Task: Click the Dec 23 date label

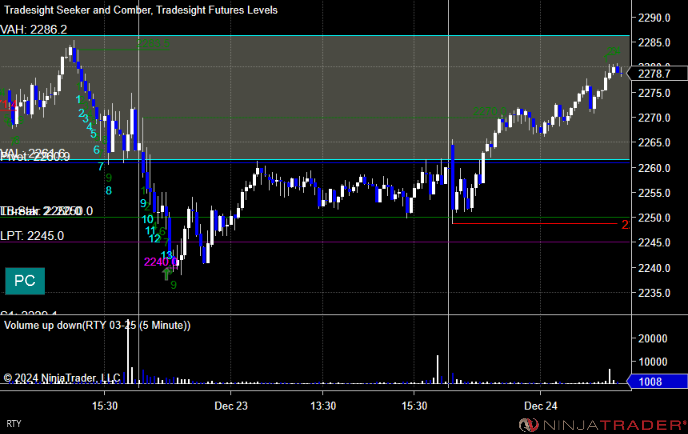Action: pyautogui.click(x=231, y=406)
